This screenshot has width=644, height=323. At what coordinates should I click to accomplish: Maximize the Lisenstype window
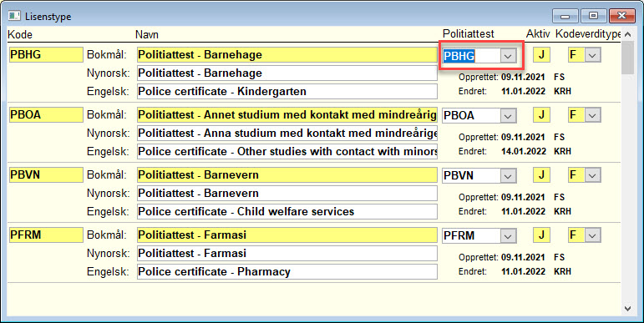(593, 17)
